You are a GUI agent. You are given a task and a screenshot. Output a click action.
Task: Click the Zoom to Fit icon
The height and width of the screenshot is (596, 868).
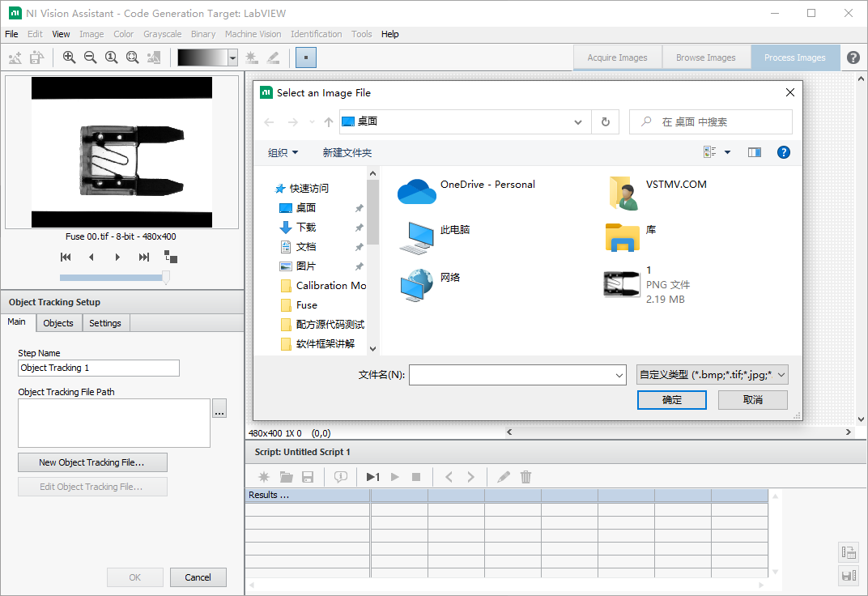(x=132, y=57)
